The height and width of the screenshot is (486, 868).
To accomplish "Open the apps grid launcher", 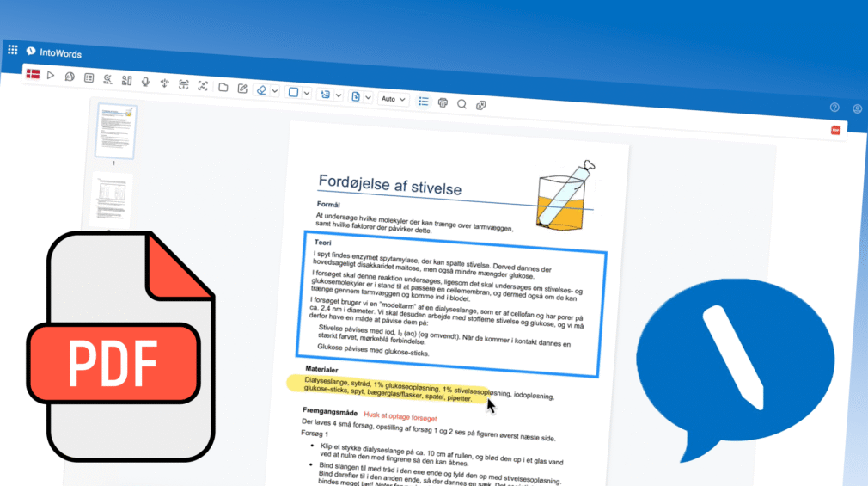I will (x=13, y=50).
